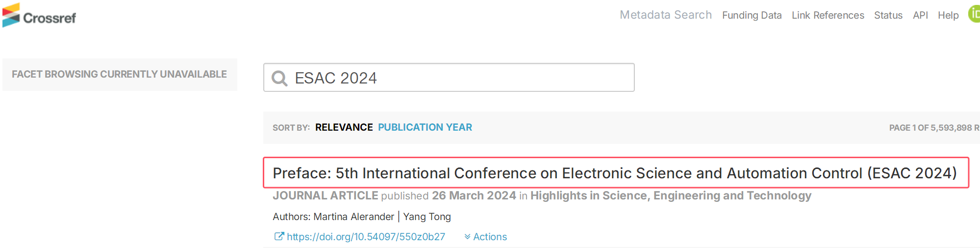980x251 pixels.
Task: Click the Facet Browsing Currently Unavailable panel
Action: pyautogui.click(x=119, y=74)
